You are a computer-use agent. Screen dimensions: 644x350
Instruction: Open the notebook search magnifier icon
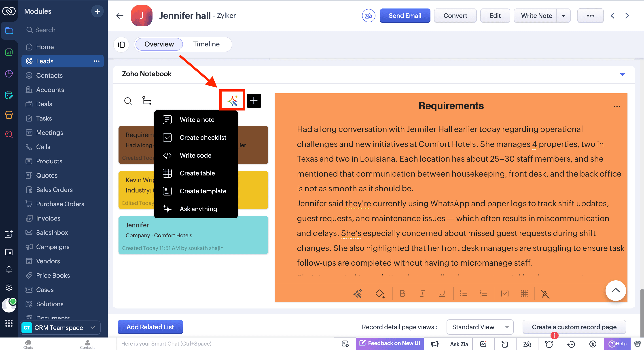[128, 101]
